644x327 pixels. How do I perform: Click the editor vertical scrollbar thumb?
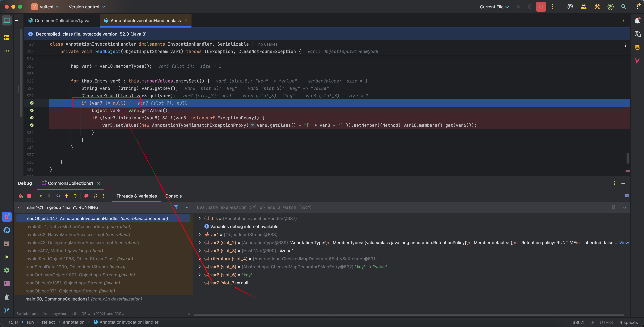click(x=628, y=158)
